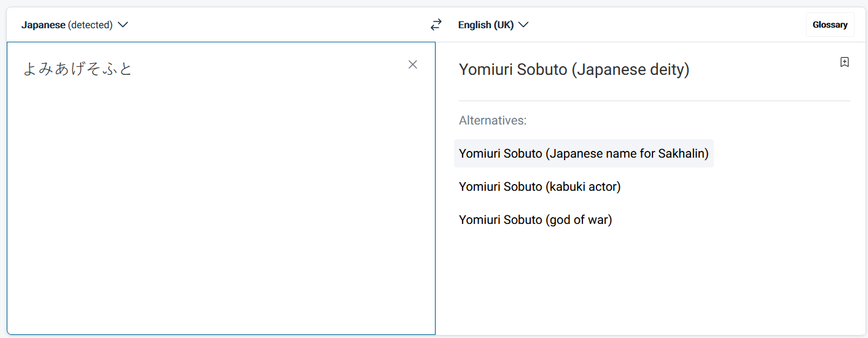Clear the source text with the X icon
This screenshot has width=868, height=338.
pyautogui.click(x=413, y=64)
